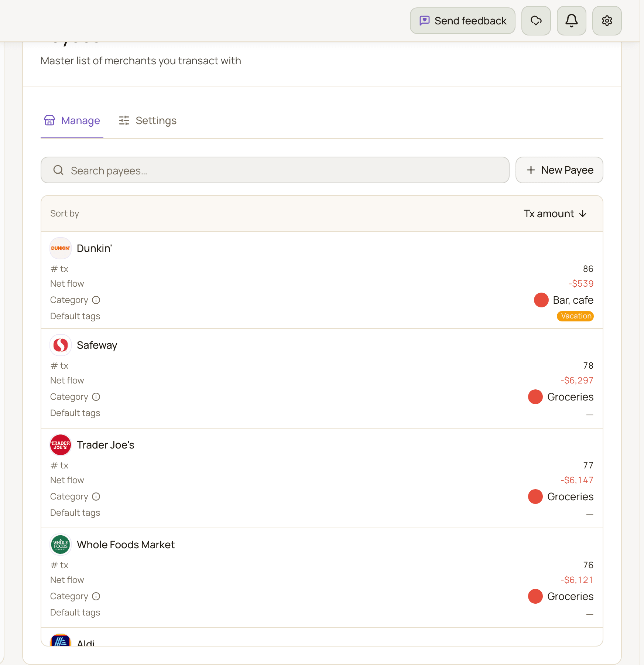Click the Bar, cafe category label
This screenshot has height=665, width=644.
[573, 300]
